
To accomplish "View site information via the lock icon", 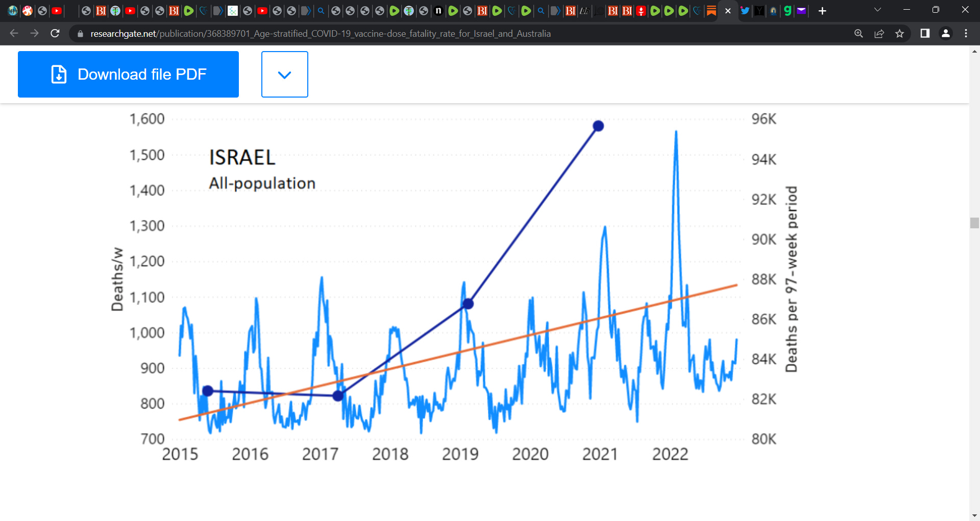I will (80, 34).
